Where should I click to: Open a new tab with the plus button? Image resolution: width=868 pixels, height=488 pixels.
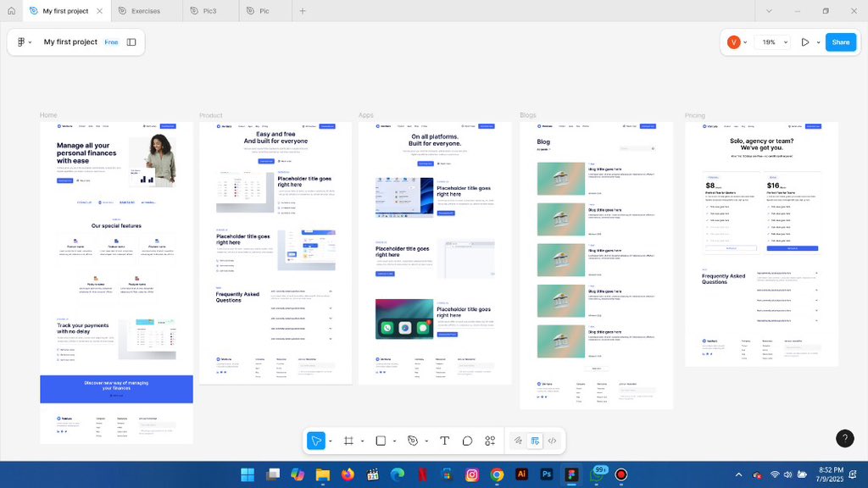[303, 11]
